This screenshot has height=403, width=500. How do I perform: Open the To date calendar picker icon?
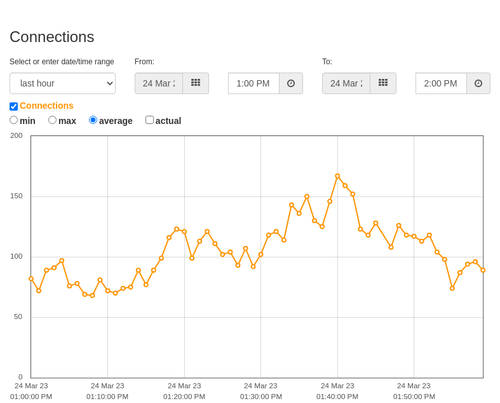point(383,83)
